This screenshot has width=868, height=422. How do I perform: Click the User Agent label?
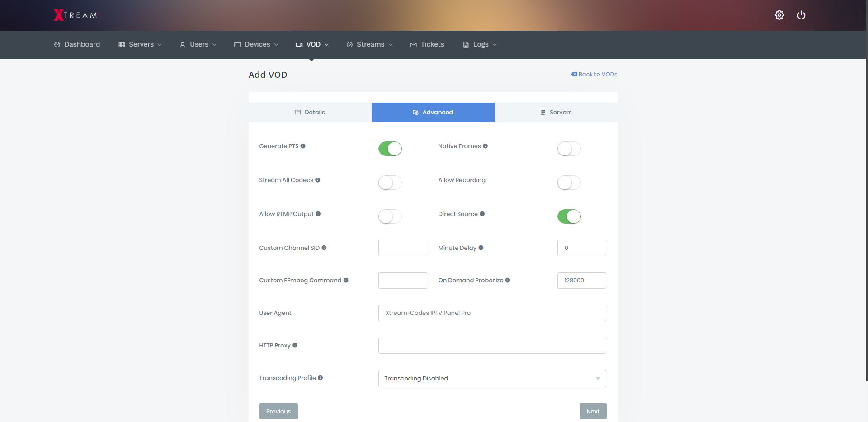[x=275, y=313]
